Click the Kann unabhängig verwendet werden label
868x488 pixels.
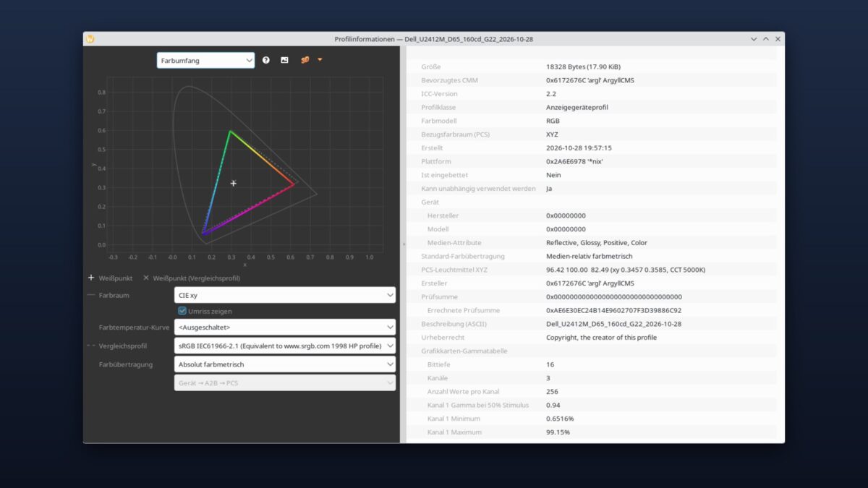[479, 189]
